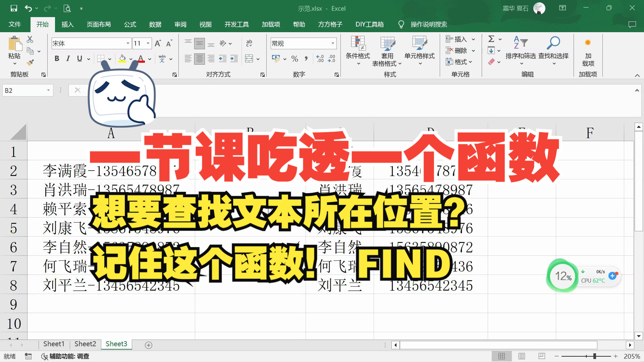Open the number format dropdown 常规
Screen dimensions: 644x362
(333, 43)
